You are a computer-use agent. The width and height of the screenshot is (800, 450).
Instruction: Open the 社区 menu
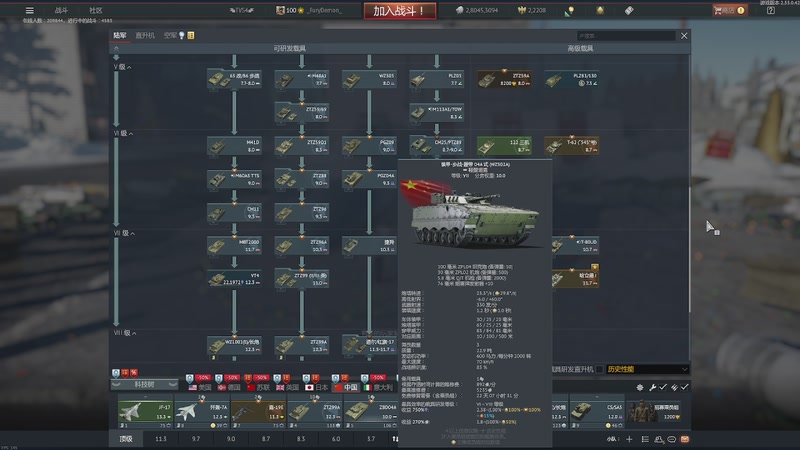click(95, 10)
